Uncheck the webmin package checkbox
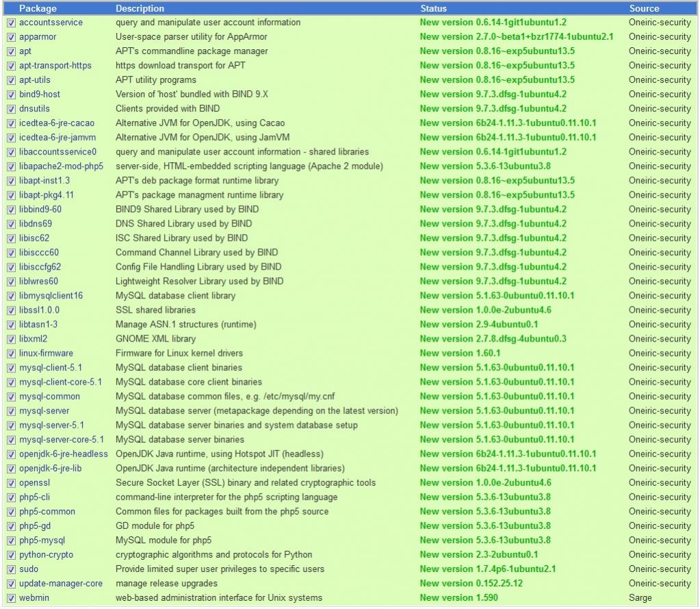 click(x=11, y=598)
